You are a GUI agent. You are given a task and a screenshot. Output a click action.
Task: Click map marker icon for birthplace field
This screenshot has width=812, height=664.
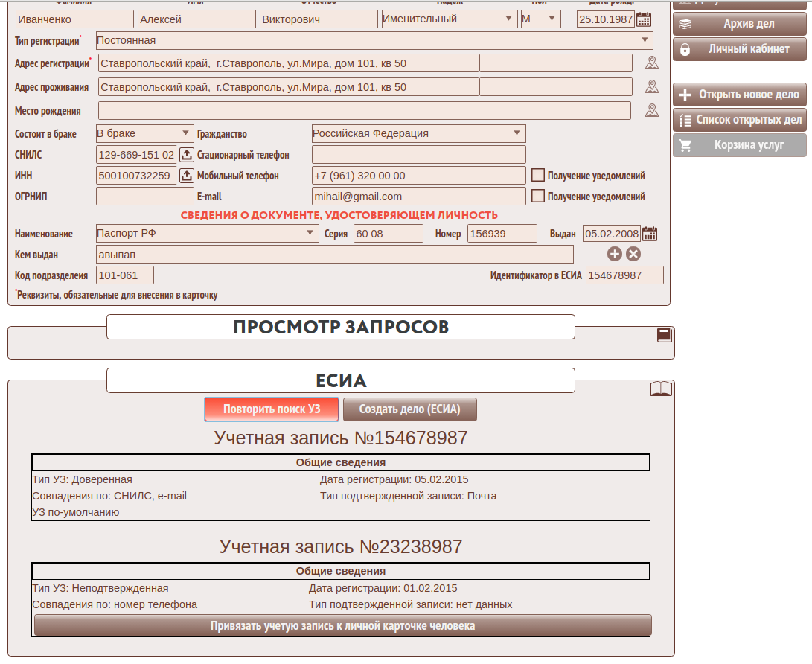coord(652,111)
